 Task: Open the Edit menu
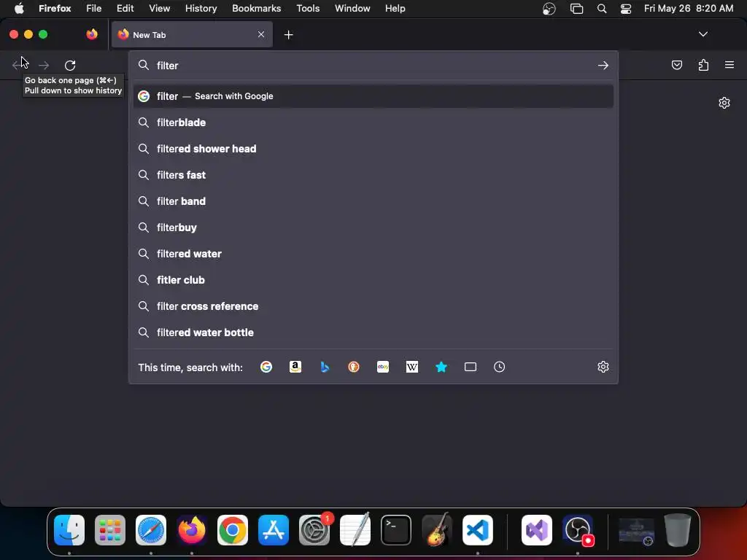(125, 9)
